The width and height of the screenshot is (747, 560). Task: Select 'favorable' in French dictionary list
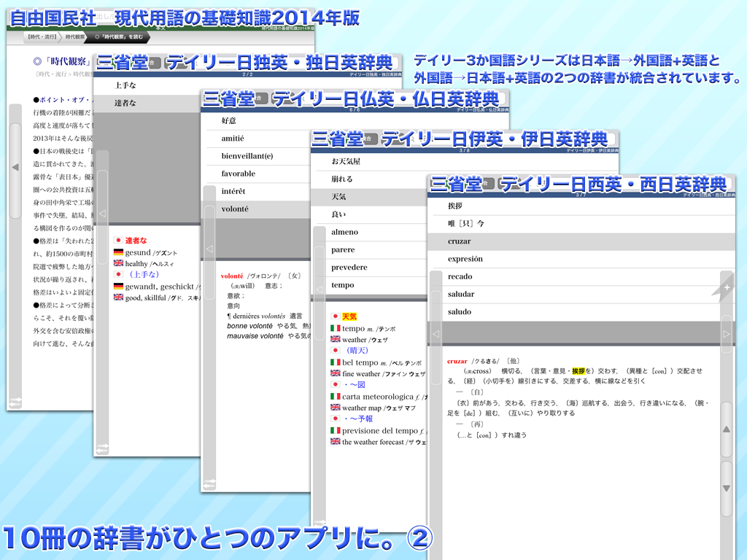pos(256,174)
